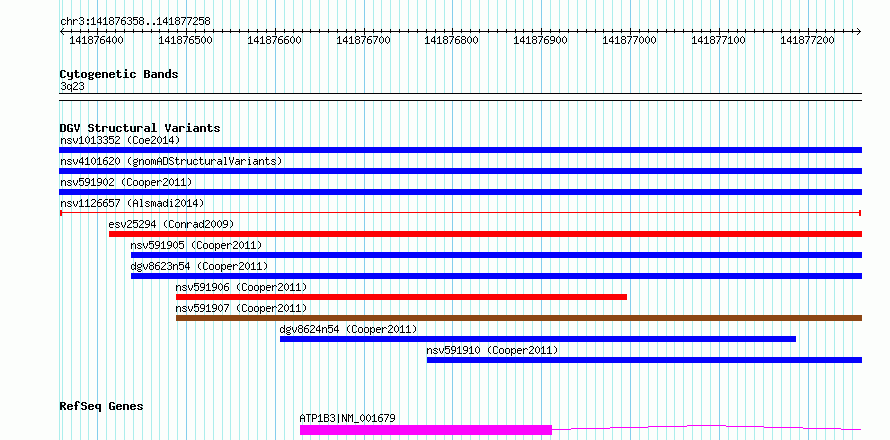Click the thin magenta ATP1B3 intron line

click(707, 427)
